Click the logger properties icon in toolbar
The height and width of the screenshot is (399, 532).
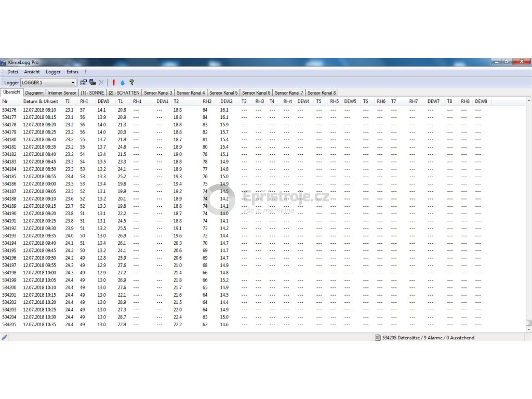(84, 83)
